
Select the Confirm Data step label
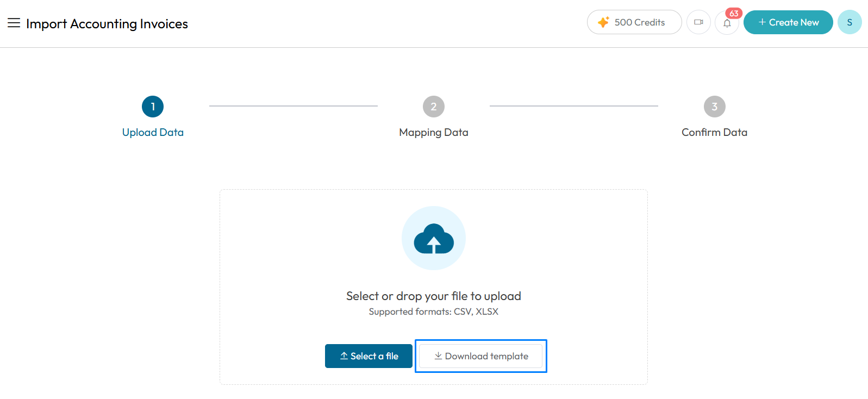pos(715,132)
